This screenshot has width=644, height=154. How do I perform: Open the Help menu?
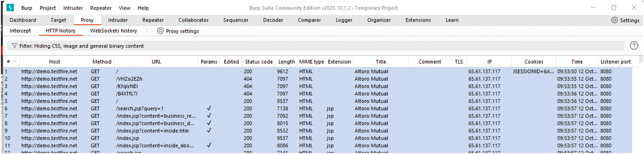(x=143, y=8)
